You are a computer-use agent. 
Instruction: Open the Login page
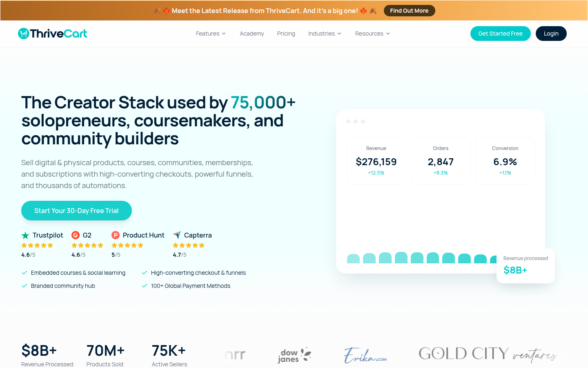551,34
